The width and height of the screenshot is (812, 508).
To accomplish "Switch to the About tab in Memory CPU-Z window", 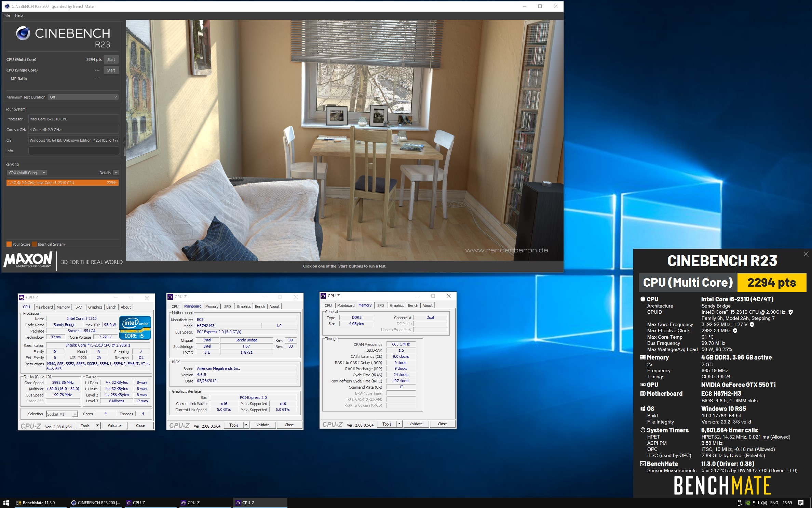I will tap(428, 305).
